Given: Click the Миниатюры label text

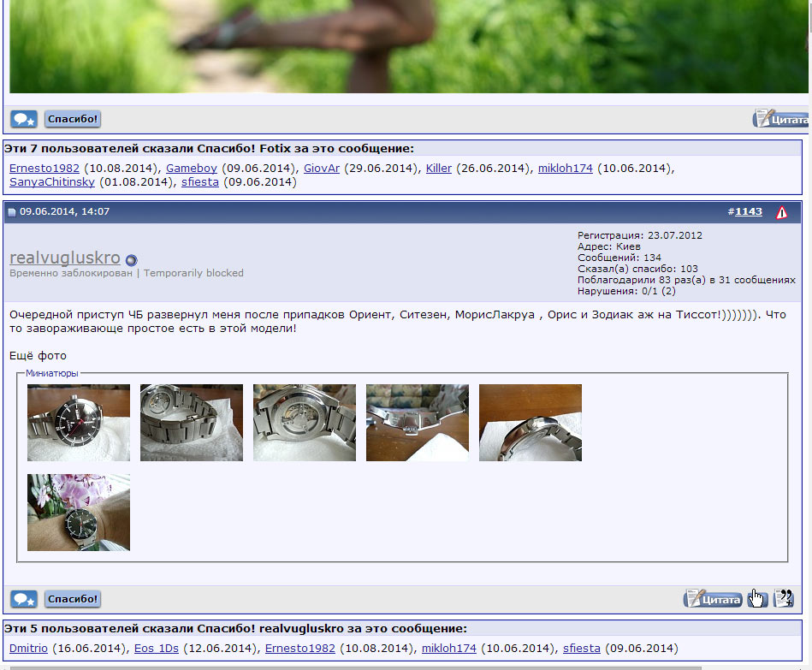Looking at the screenshot, I should click(52, 373).
